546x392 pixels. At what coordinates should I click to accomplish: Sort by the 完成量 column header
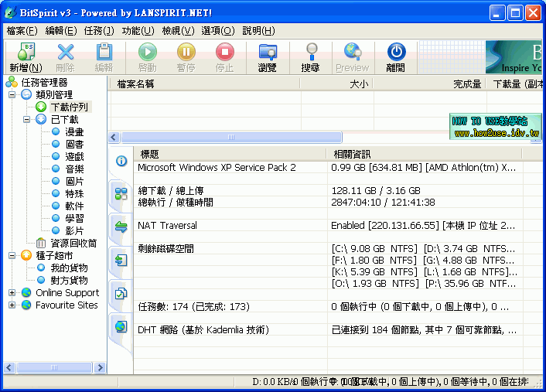pos(430,84)
